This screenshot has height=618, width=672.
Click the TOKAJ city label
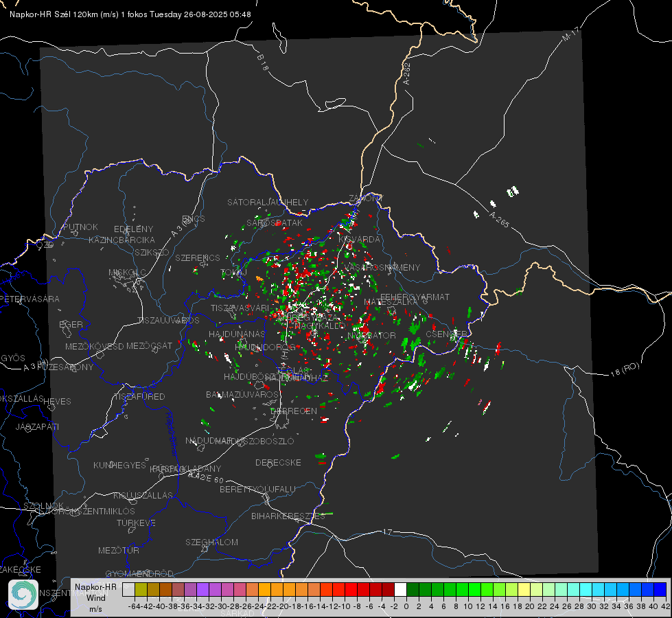(x=233, y=273)
